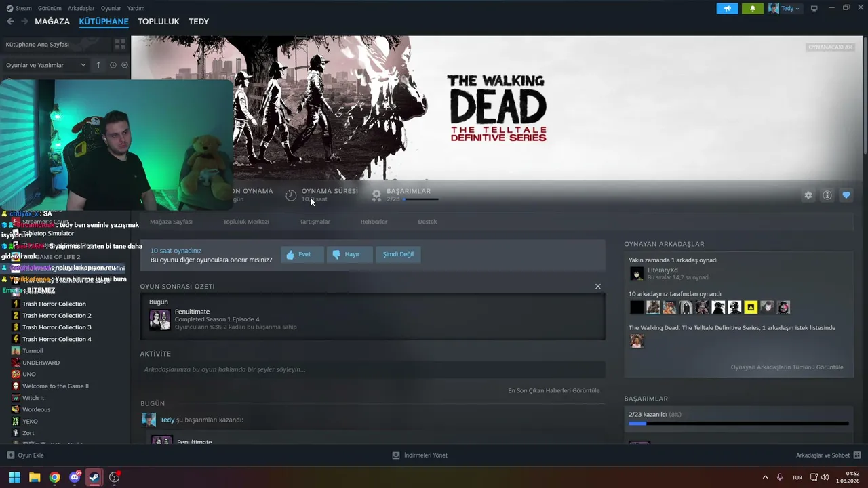Open Oynayan Arkadaşların Tümünü Görüntüle
Image resolution: width=868 pixels, height=488 pixels.
pyautogui.click(x=787, y=367)
